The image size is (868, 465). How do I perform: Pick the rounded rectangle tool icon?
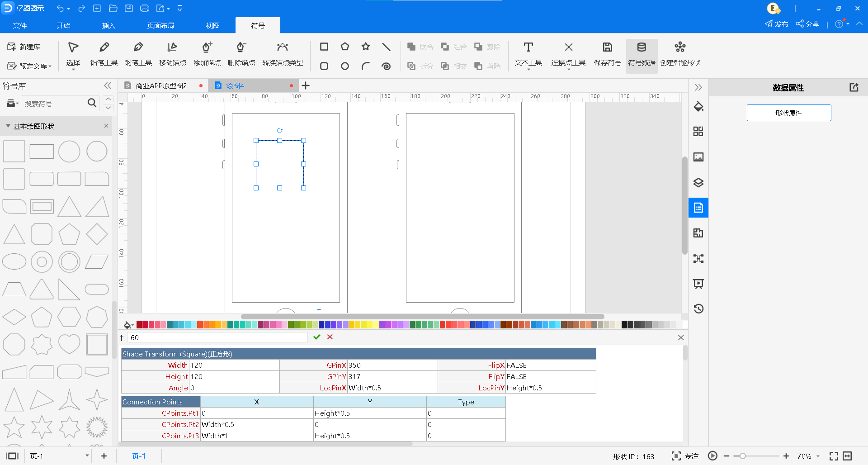click(324, 66)
